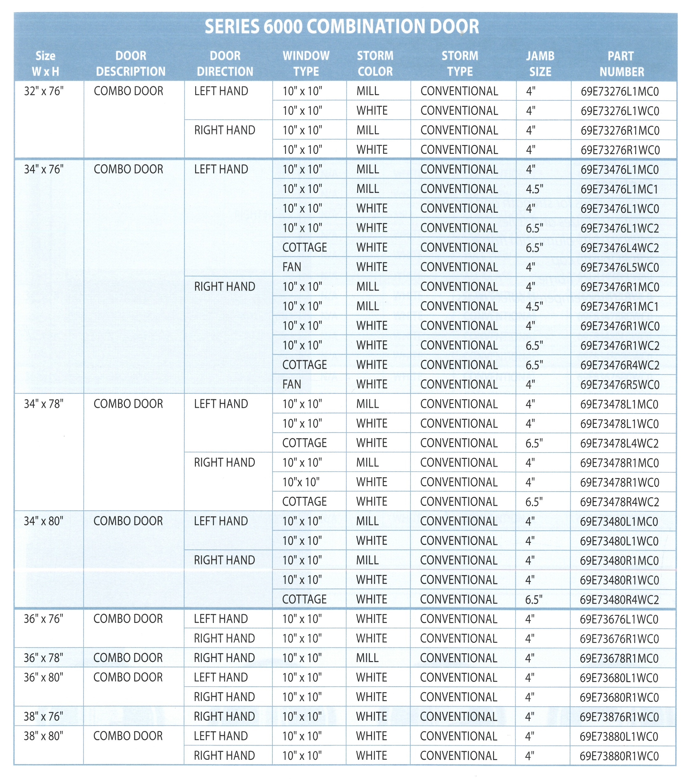Click the 38" x 76" size cell
The height and width of the screenshot is (784, 687).
point(44,717)
